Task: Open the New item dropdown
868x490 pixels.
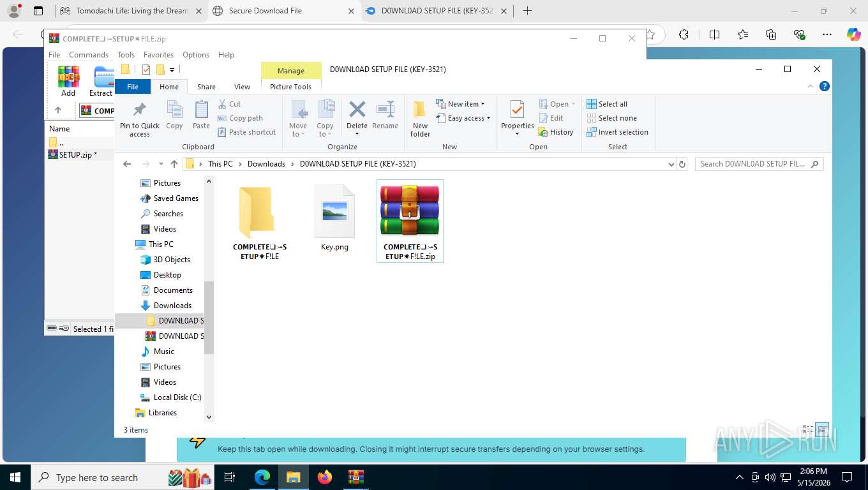Action: tap(460, 104)
